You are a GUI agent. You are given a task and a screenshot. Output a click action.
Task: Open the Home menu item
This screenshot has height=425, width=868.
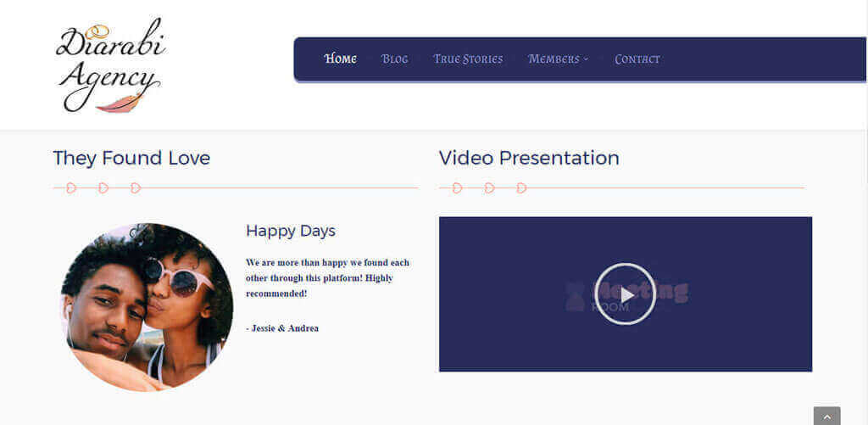click(340, 59)
